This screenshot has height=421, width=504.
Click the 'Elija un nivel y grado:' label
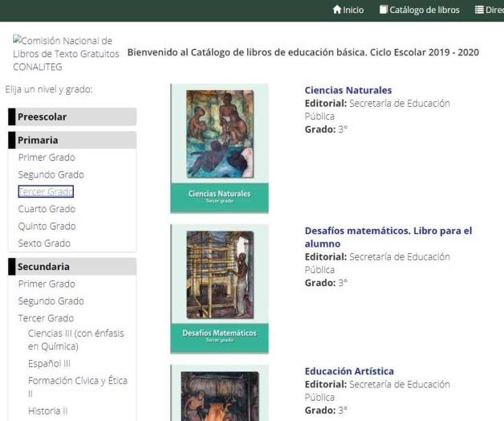pyautogui.click(x=49, y=89)
